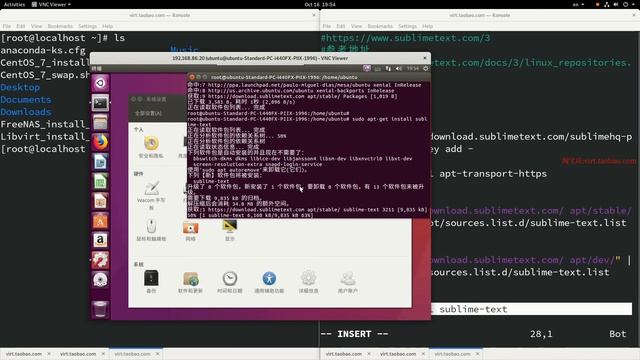Screen dimensions: 640x360
Task: Click 'apt-transport-https' text in right editor
Action: pyautogui.click(x=493, y=173)
